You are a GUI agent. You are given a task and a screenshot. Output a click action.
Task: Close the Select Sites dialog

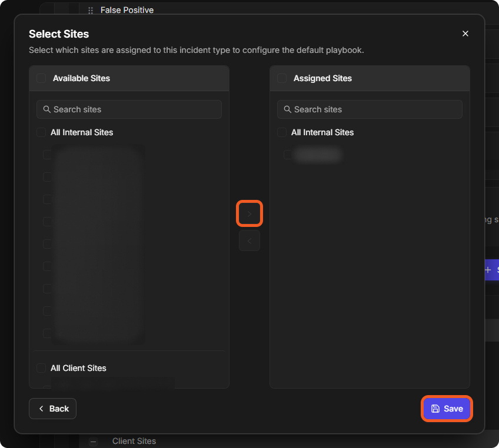[x=465, y=34]
